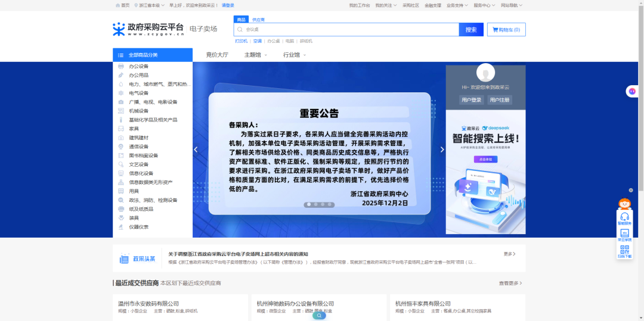Image resolution: width=644 pixels, height=321 pixels.
Task: Click the printer icon for 办公设备
Action: pos(120,67)
